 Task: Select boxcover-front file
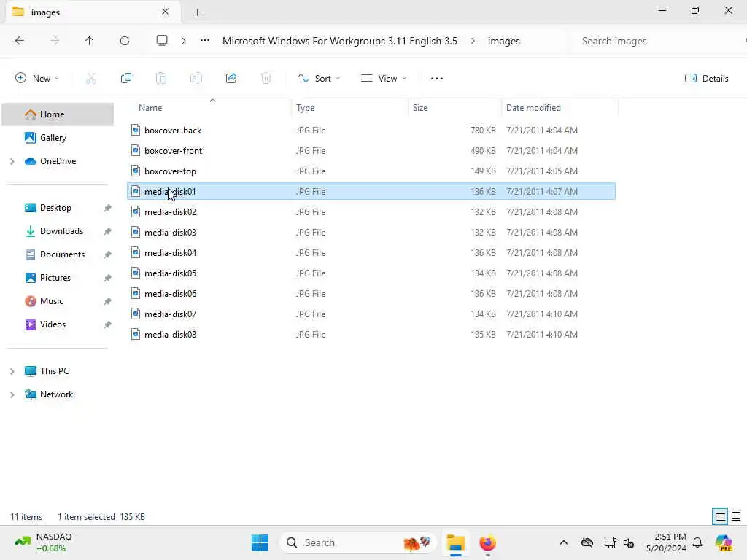[x=371, y=151]
